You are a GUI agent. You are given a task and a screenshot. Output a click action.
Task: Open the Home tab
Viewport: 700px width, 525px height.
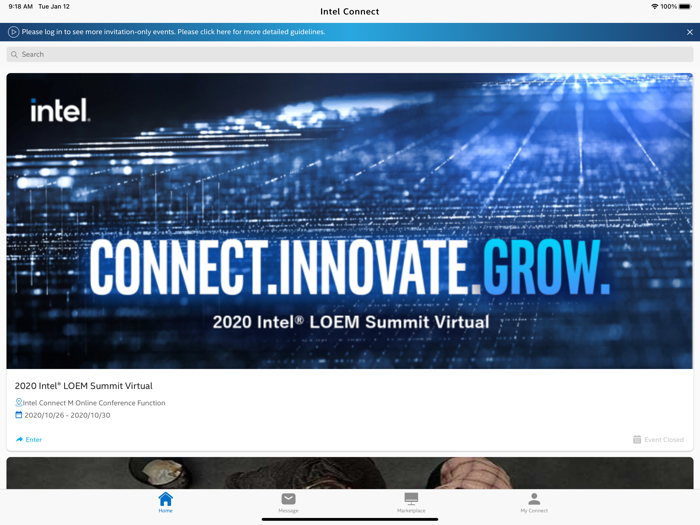[166, 502]
